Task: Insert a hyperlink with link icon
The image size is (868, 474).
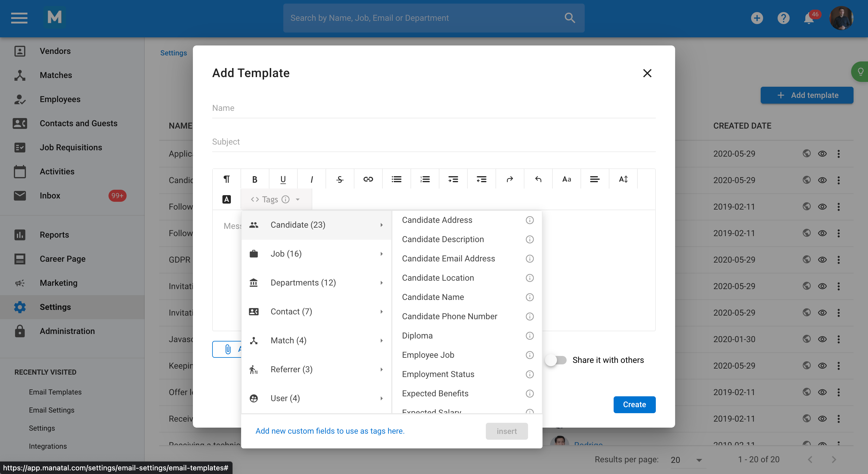Action: pyautogui.click(x=368, y=179)
